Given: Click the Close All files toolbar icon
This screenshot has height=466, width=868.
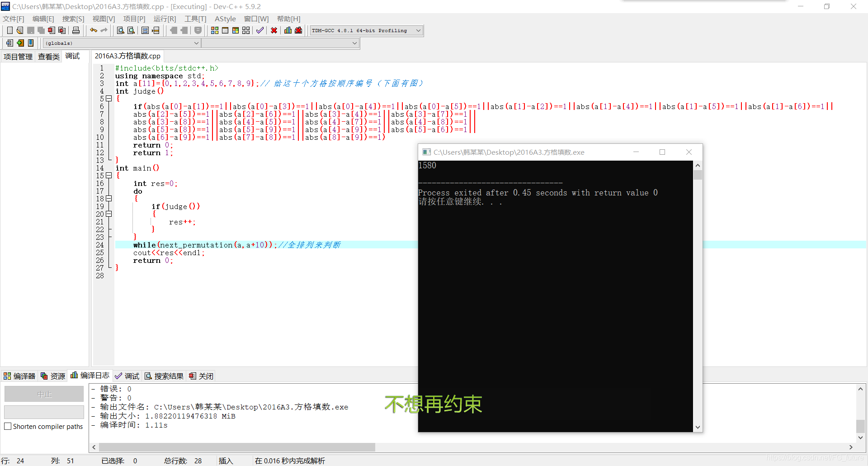Looking at the screenshot, I should point(62,30).
